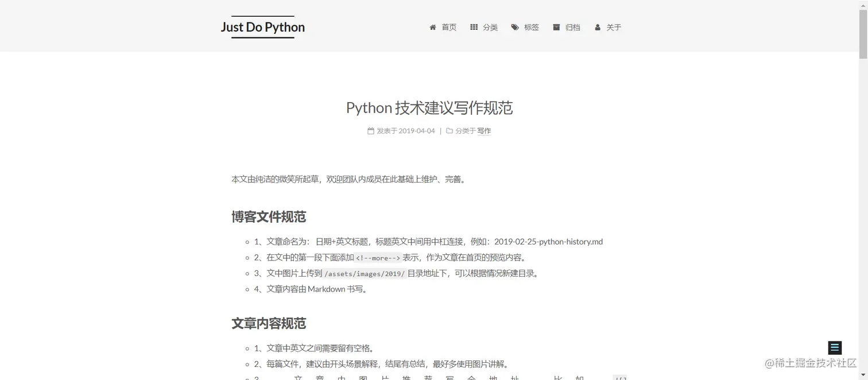Open the sidebar toggle hamburger button
Image resolution: width=868 pixels, height=380 pixels.
(835, 347)
